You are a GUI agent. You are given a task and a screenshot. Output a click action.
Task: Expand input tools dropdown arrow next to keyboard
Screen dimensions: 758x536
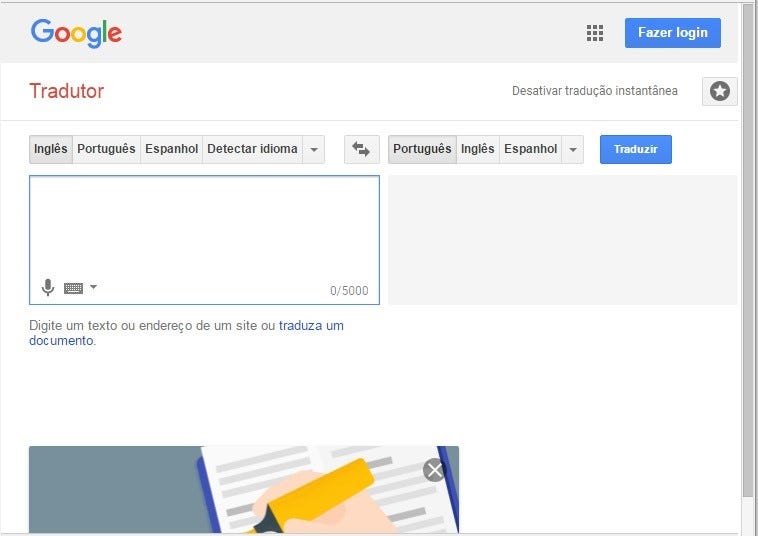93,287
